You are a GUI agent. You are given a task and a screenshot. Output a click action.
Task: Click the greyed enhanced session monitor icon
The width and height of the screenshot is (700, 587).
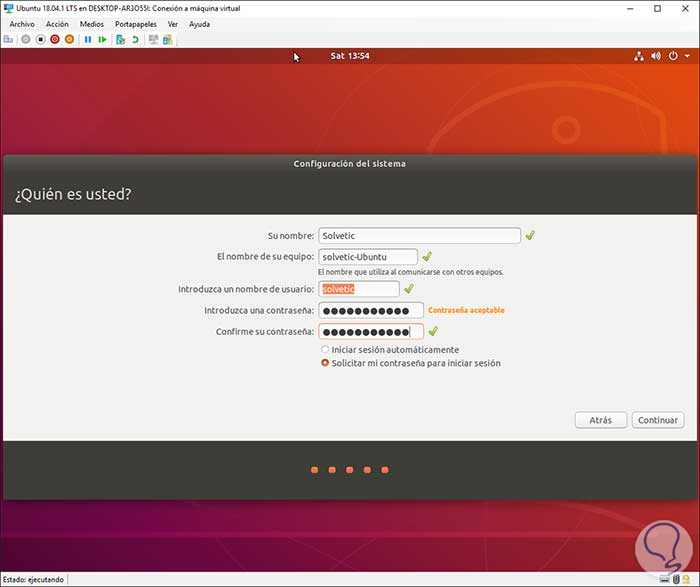[x=154, y=40]
